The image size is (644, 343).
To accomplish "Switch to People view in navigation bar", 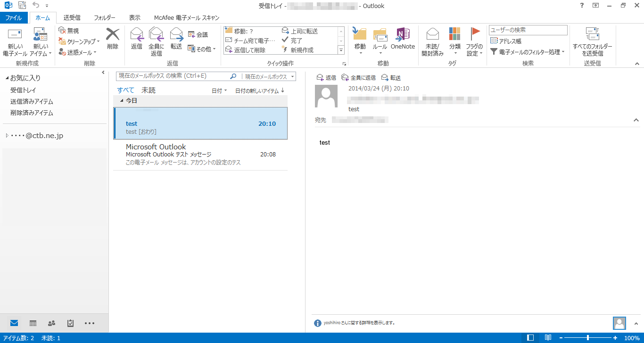I will click(52, 323).
